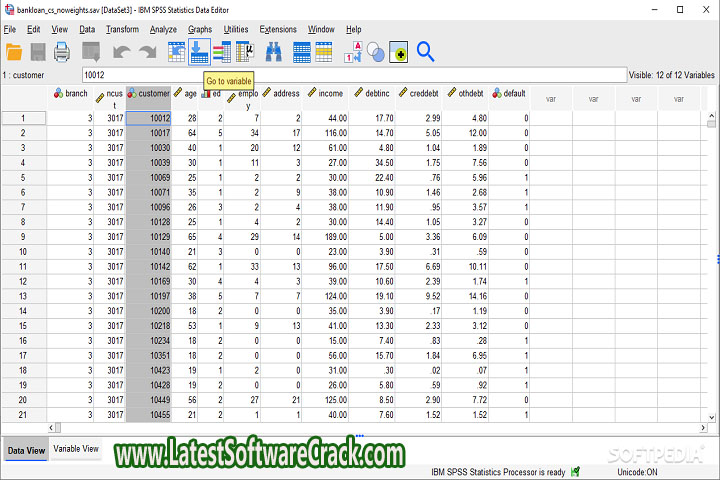The height and width of the screenshot is (480, 720).
Task: Click the cell editor field showing 10012
Action: pyautogui.click(x=354, y=75)
